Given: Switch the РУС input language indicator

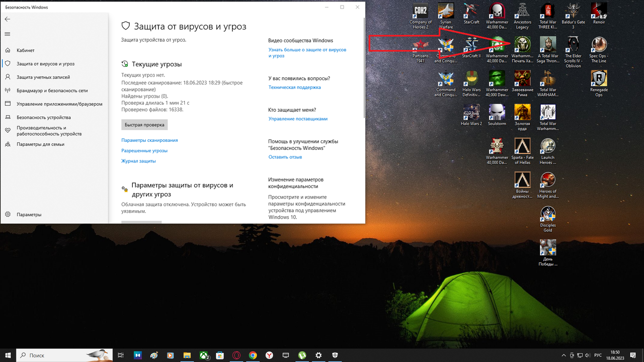Looking at the screenshot, I should click(x=599, y=355).
